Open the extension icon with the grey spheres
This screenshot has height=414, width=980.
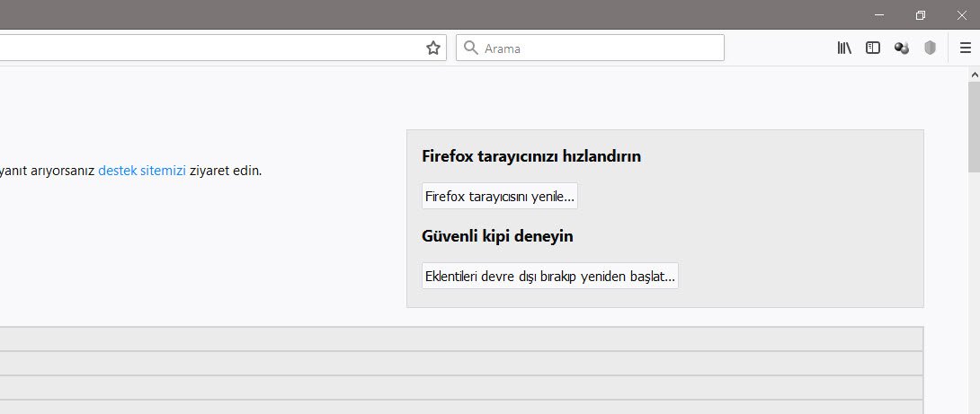[x=901, y=48]
